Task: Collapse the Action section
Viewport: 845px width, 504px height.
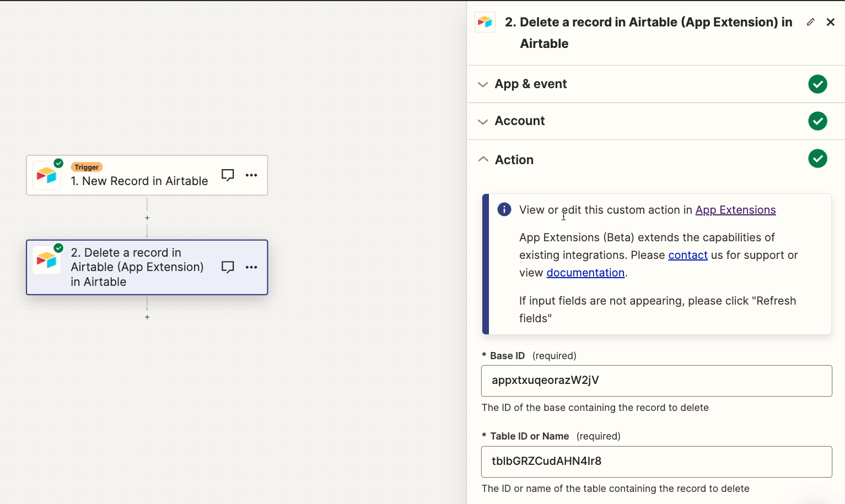Action: pos(656,160)
